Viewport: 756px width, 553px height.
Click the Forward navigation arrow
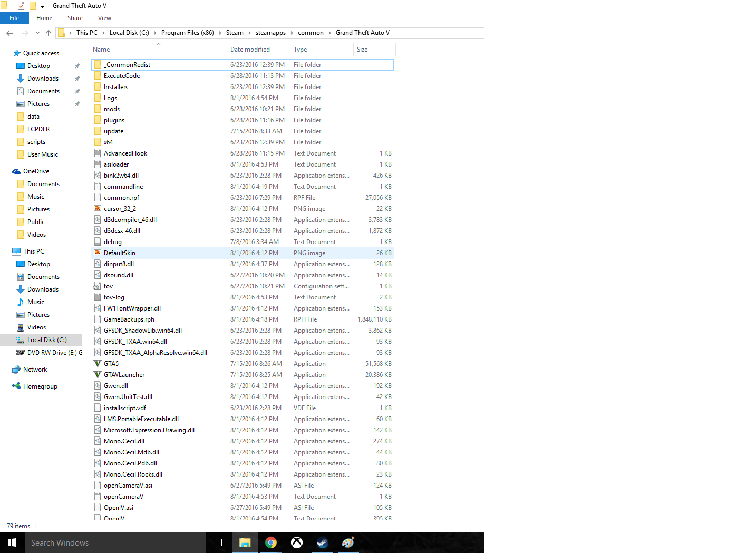(x=25, y=33)
